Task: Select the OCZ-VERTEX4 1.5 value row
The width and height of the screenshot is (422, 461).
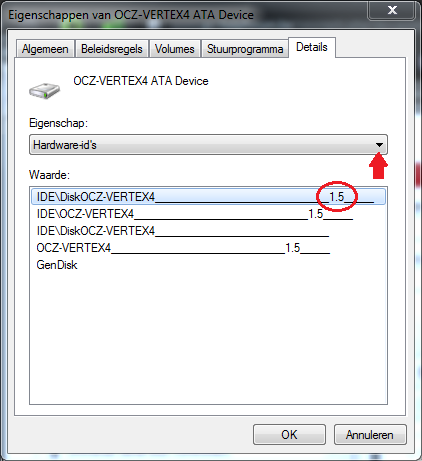Action: (x=183, y=248)
